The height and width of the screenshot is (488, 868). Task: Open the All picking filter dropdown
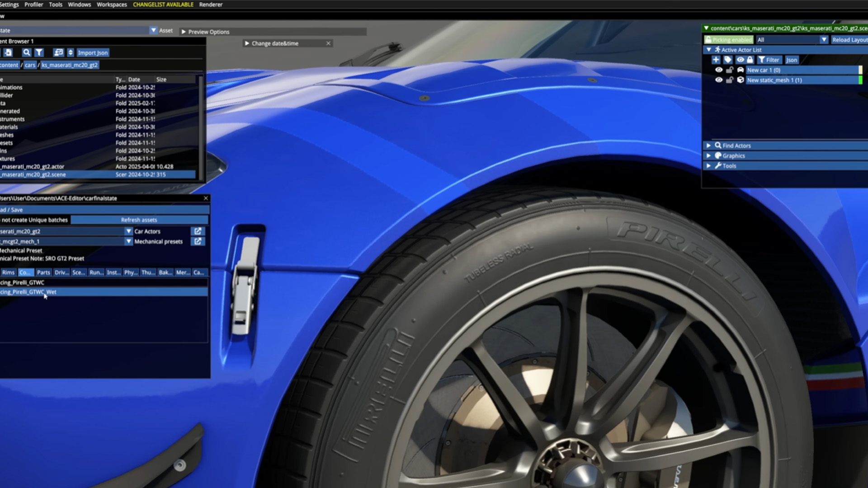[x=824, y=40]
